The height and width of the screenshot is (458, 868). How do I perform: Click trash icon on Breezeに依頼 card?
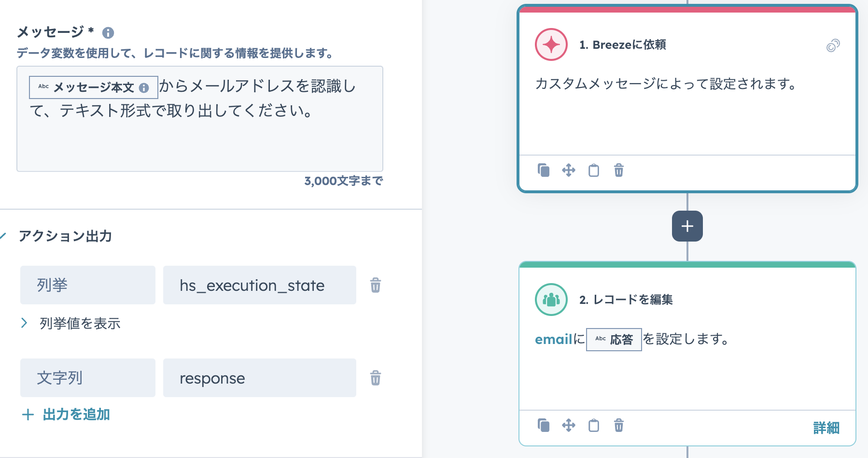619,170
